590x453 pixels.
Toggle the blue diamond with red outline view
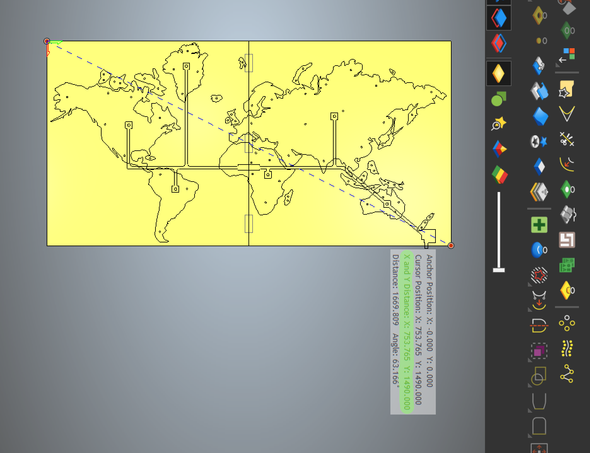point(499,18)
